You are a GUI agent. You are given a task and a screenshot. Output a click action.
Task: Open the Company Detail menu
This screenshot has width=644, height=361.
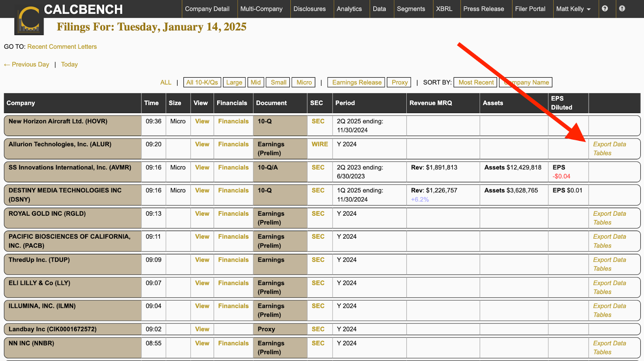[207, 9]
